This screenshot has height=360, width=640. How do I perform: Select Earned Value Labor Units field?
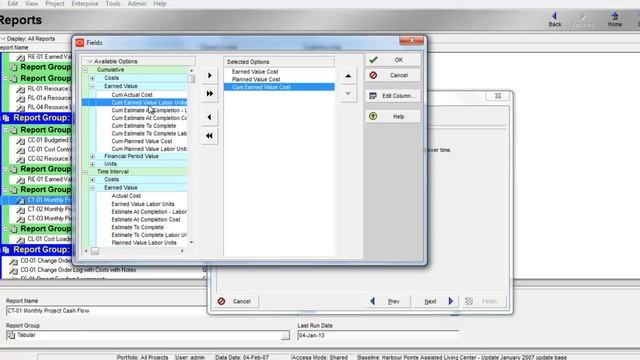[x=143, y=204]
